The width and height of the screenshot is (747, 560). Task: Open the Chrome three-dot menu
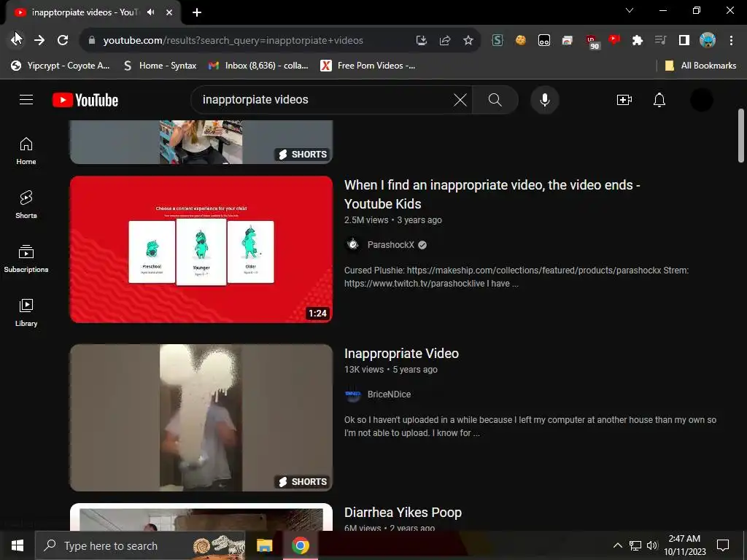pos(731,40)
